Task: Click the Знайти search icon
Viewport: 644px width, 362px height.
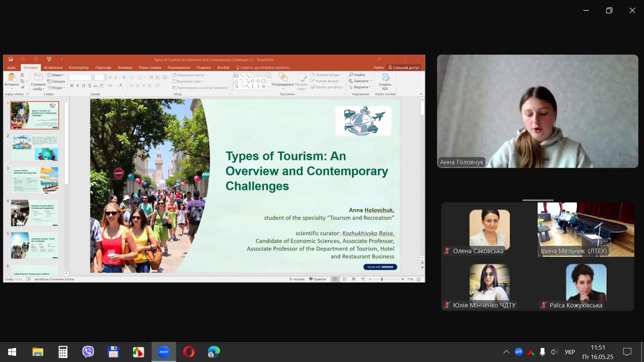Action: [x=357, y=75]
